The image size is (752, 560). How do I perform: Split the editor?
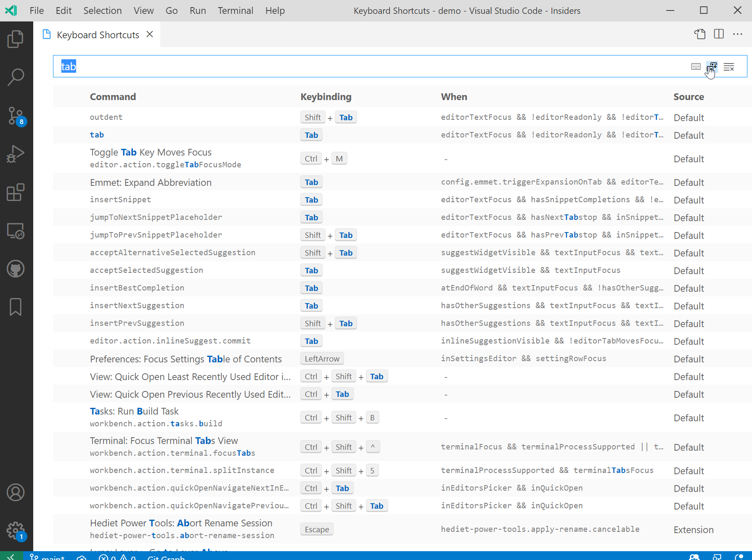pos(719,34)
